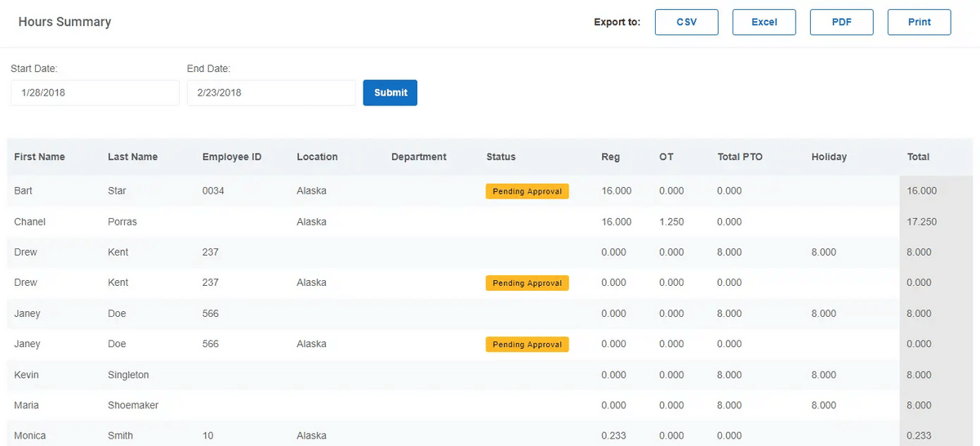Screen dimensions: 980x446
Task: Click the Excel export button
Action: pyautogui.click(x=764, y=22)
